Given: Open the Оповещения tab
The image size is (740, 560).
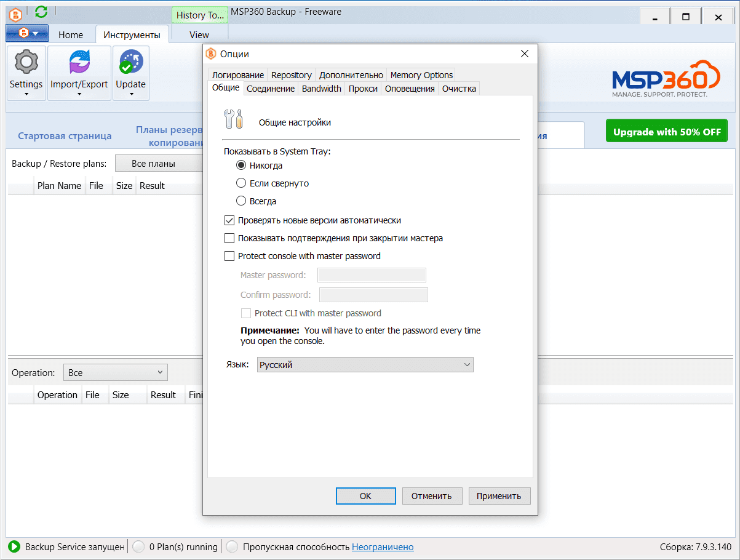Looking at the screenshot, I should [x=410, y=89].
